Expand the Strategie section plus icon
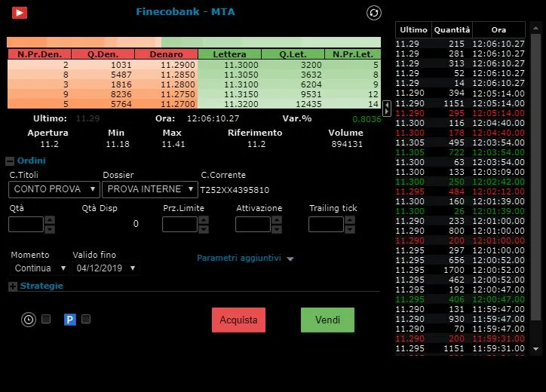The image size is (546, 392). (13, 286)
